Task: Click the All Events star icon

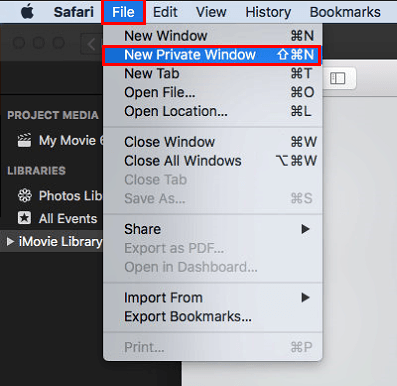Action: coord(24,218)
